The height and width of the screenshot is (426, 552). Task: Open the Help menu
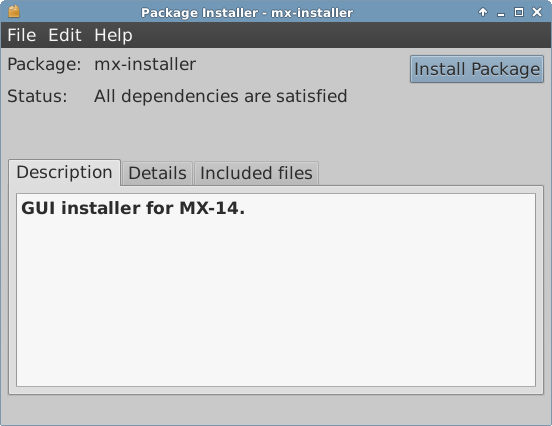pyautogui.click(x=113, y=35)
